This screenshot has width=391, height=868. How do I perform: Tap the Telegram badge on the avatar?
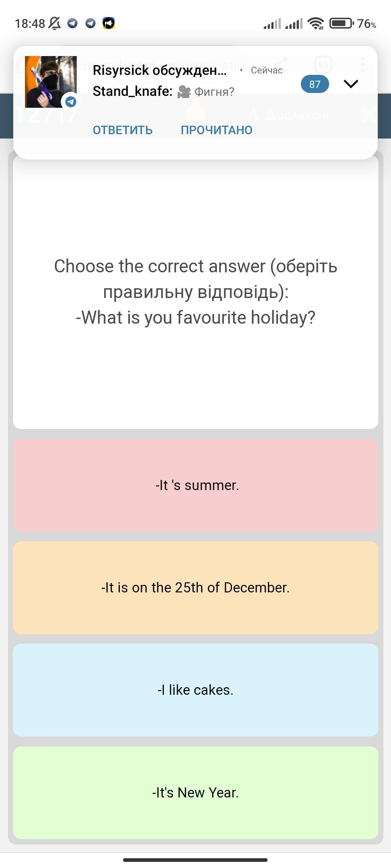pos(71,102)
